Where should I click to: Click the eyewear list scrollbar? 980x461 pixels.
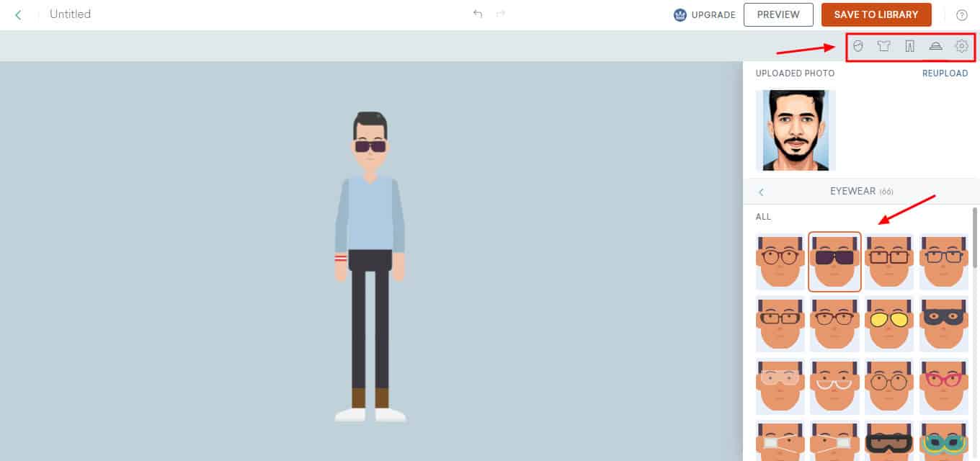coord(975,238)
